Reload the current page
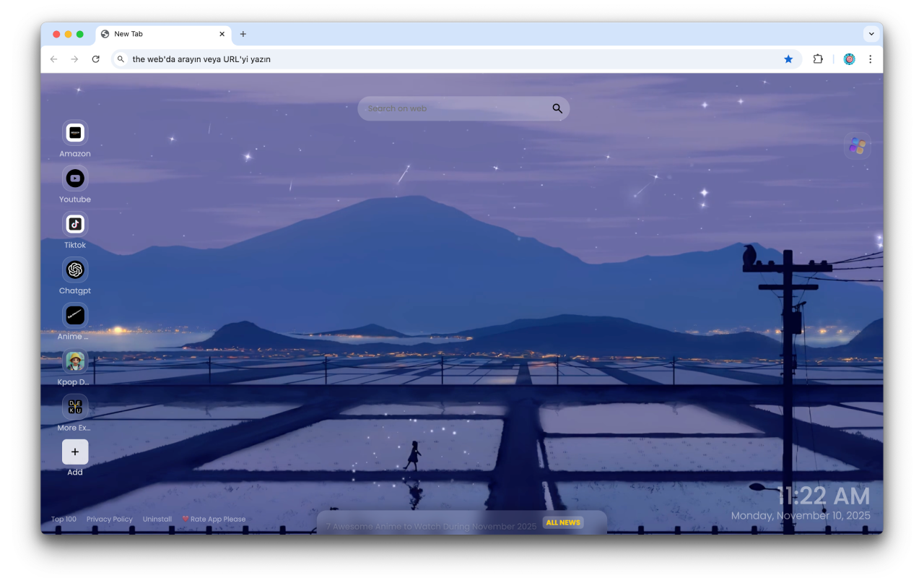 click(x=95, y=59)
